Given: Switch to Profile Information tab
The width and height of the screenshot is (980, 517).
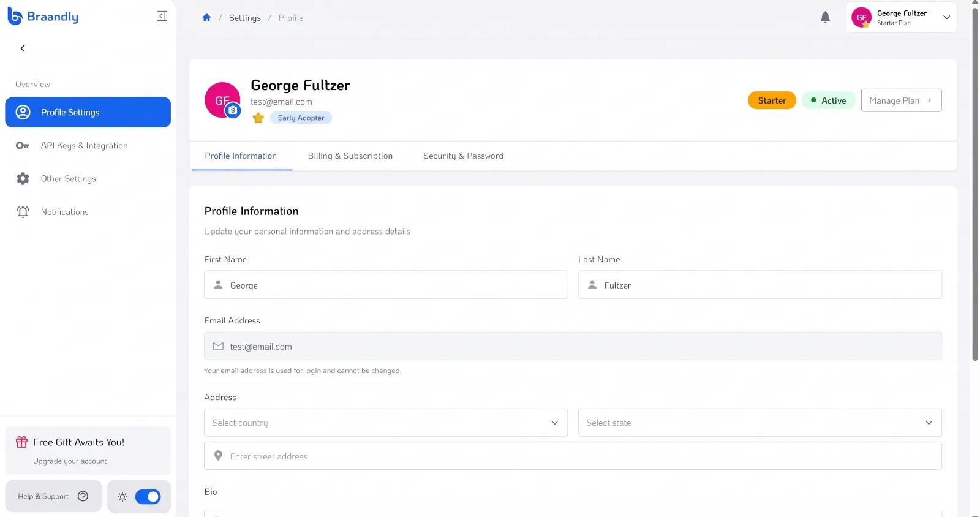Looking at the screenshot, I should (241, 156).
